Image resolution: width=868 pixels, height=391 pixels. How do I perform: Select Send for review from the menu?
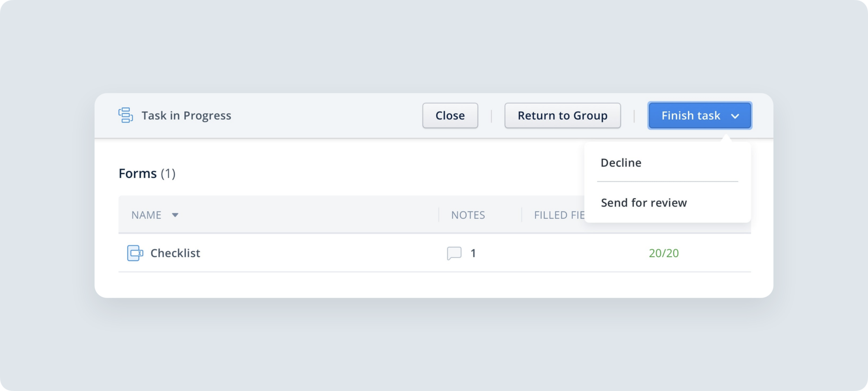(x=644, y=202)
